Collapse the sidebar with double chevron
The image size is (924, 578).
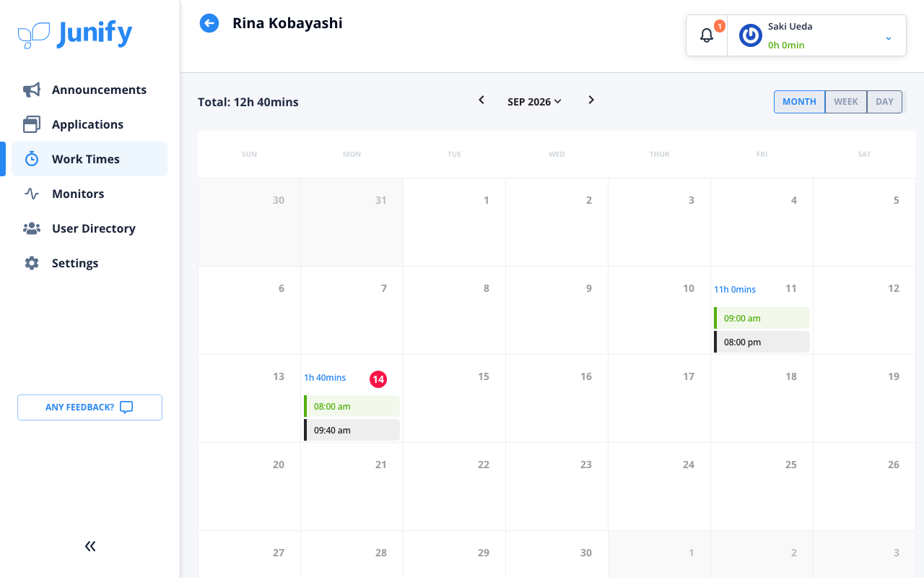click(x=90, y=546)
